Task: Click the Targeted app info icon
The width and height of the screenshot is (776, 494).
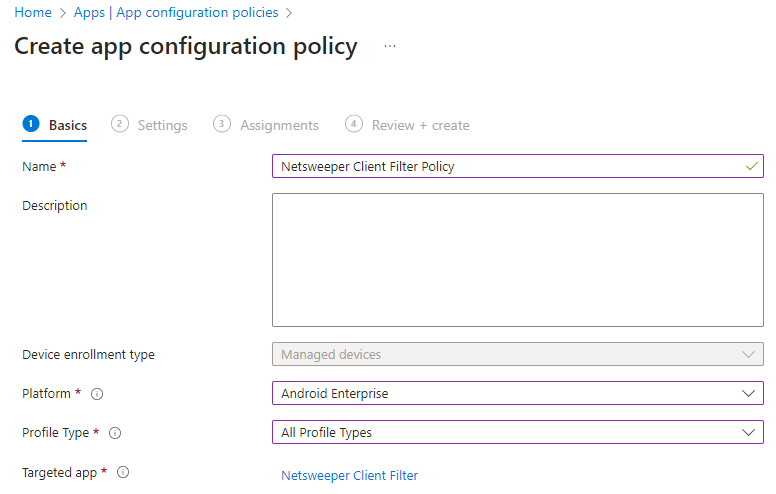Action: (x=123, y=472)
